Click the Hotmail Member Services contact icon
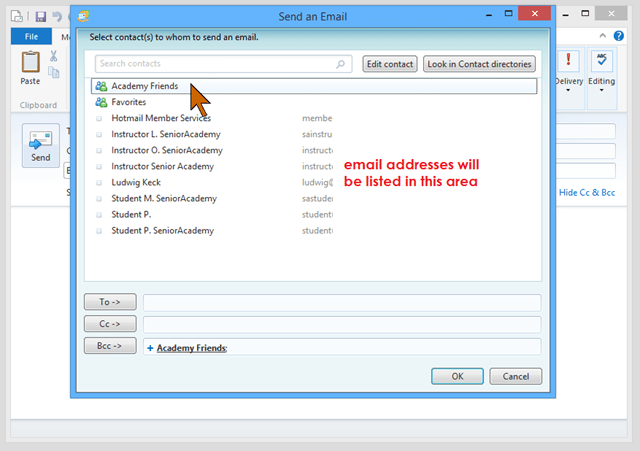Viewport: 640px width, 451px height. (x=100, y=118)
